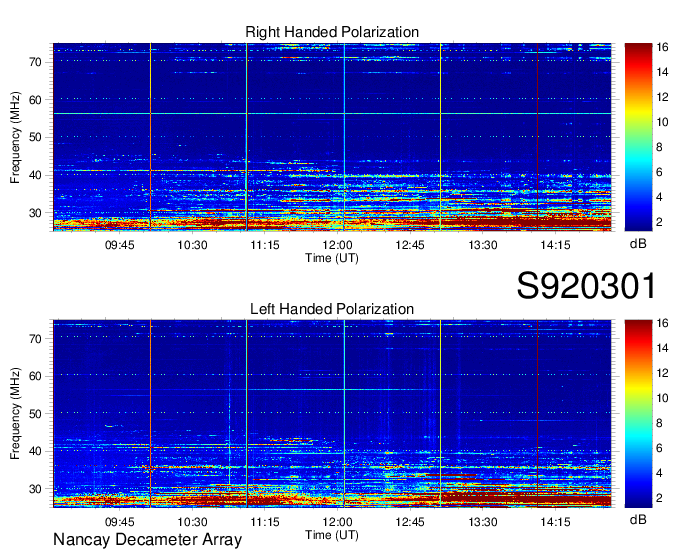Click the 'Time (UT)' label under top plot
This screenshot has width=680, height=552.
click(332, 258)
